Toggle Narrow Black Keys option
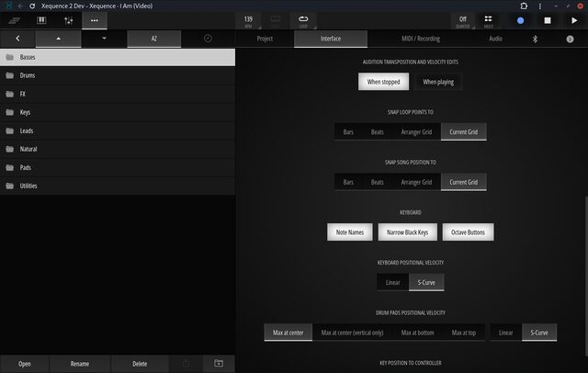588x373 pixels. [x=407, y=232]
